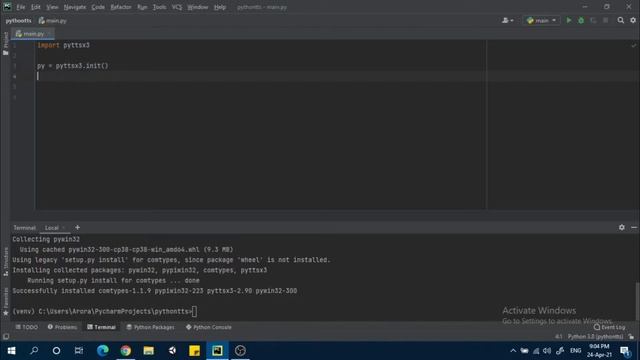Click the Python interpreter status bar entry
The image size is (640, 360).
[x=596, y=337]
